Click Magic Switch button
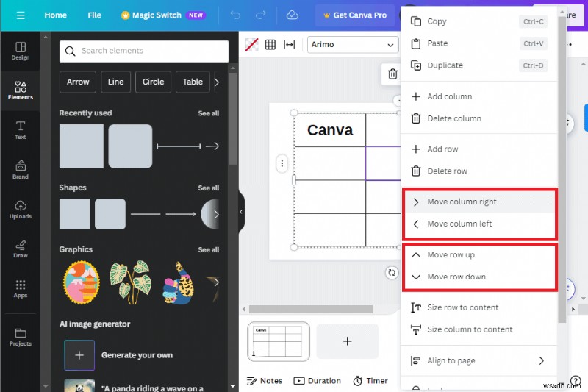The height and width of the screenshot is (392, 588). click(x=163, y=15)
